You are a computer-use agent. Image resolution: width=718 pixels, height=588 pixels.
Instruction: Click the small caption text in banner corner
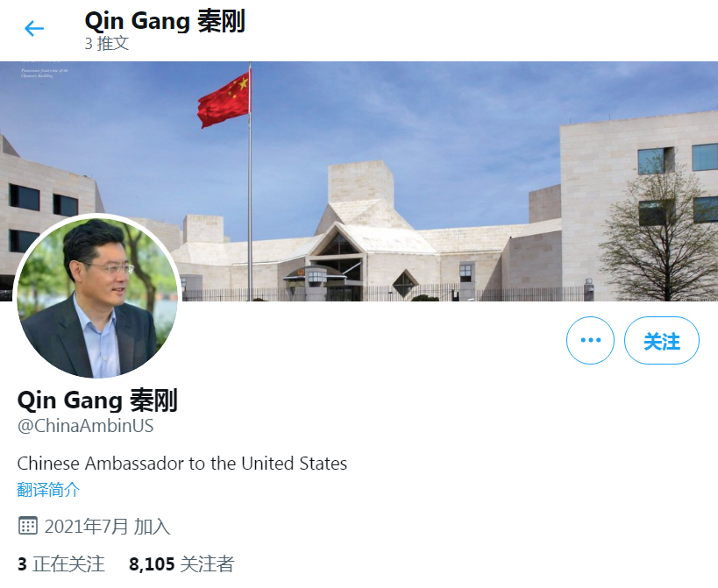[45, 73]
